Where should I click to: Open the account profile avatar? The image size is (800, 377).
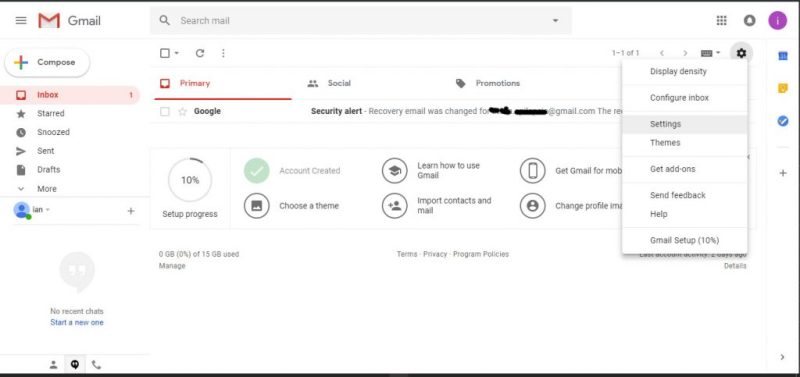(x=778, y=20)
